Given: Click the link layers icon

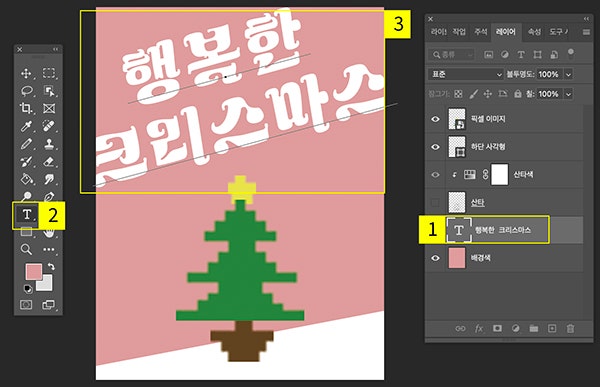Looking at the screenshot, I should pyautogui.click(x=460, y=328).
